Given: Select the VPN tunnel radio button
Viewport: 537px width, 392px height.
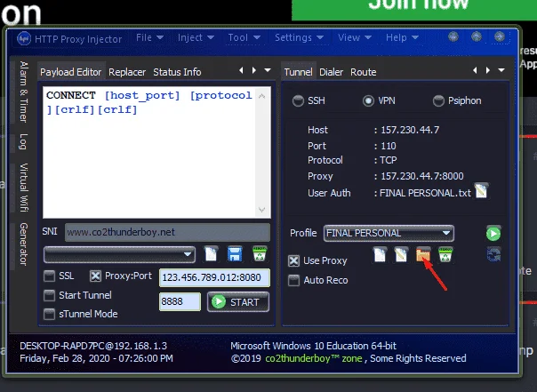Looking at the screenshot, I should pyautogui.click(x=368, y=100).
